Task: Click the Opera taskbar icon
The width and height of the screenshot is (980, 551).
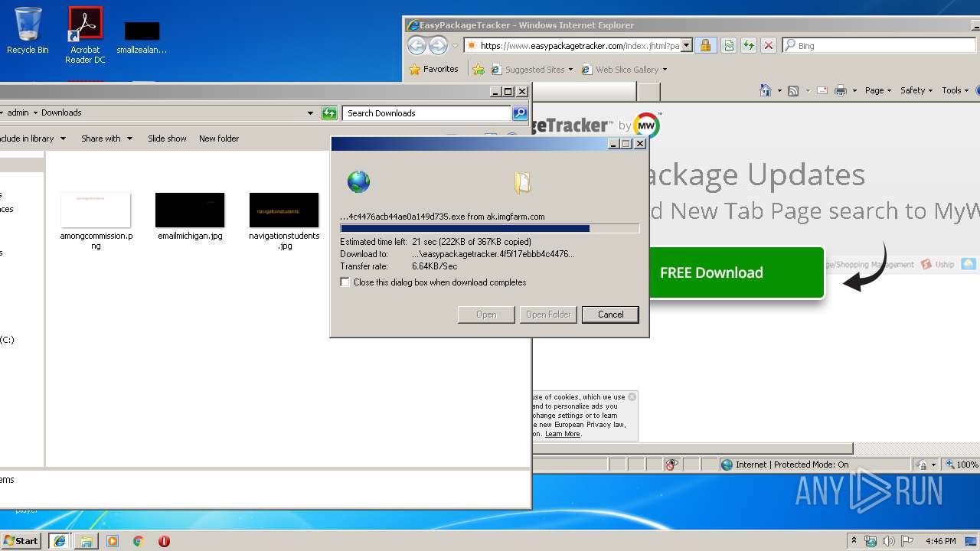Action: tap(164, 541)
